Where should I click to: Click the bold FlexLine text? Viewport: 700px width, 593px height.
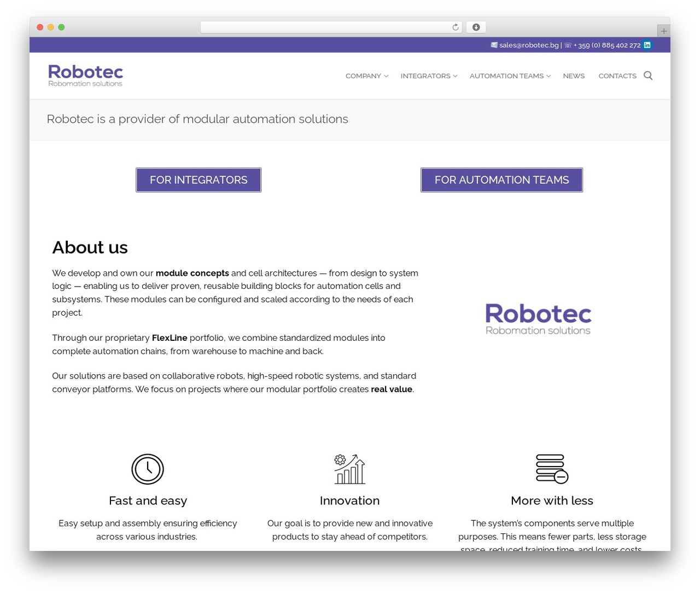point(170,338)
